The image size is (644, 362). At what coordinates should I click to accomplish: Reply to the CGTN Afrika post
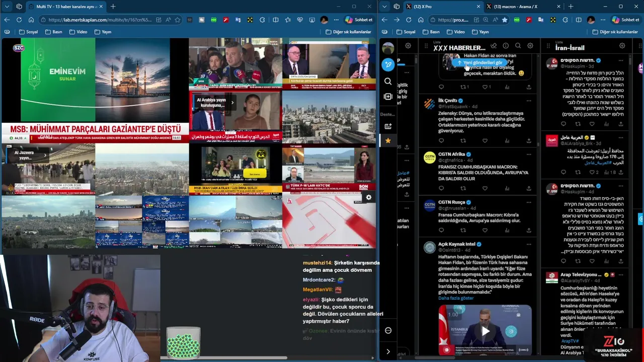tap(441, 189)
